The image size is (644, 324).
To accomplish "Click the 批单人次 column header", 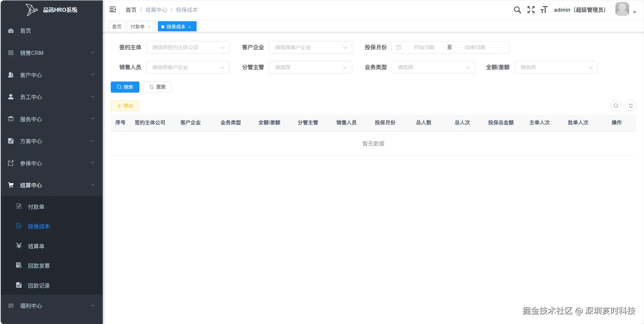I will (x=578, y=123).
